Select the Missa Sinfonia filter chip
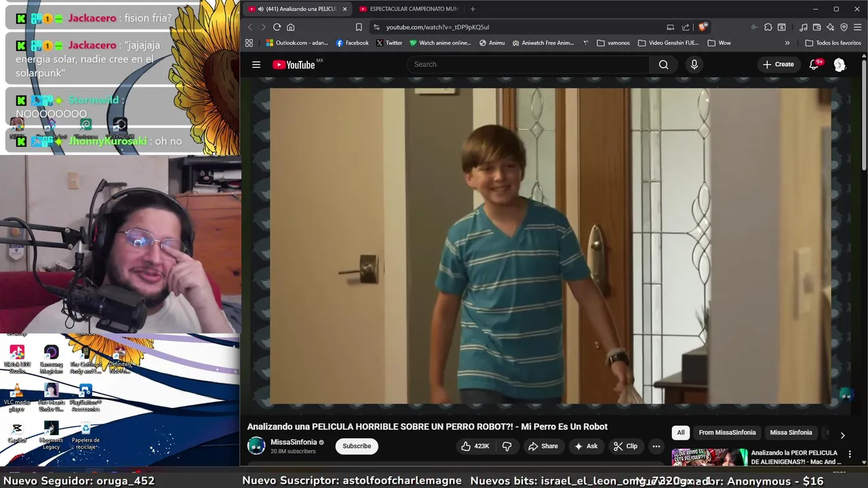Image resolution: width=868 pixels, height=488 pixels. click(791, 432)
